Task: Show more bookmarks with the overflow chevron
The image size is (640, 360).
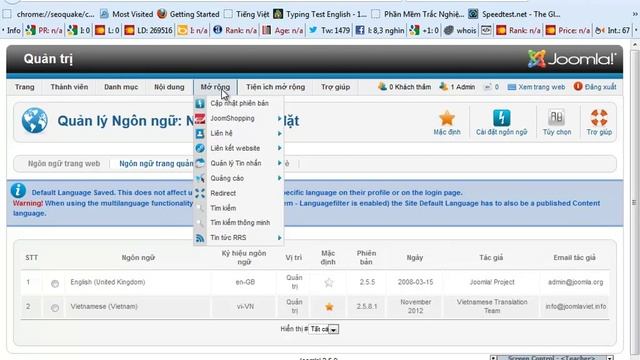Action: click(635, 14)
